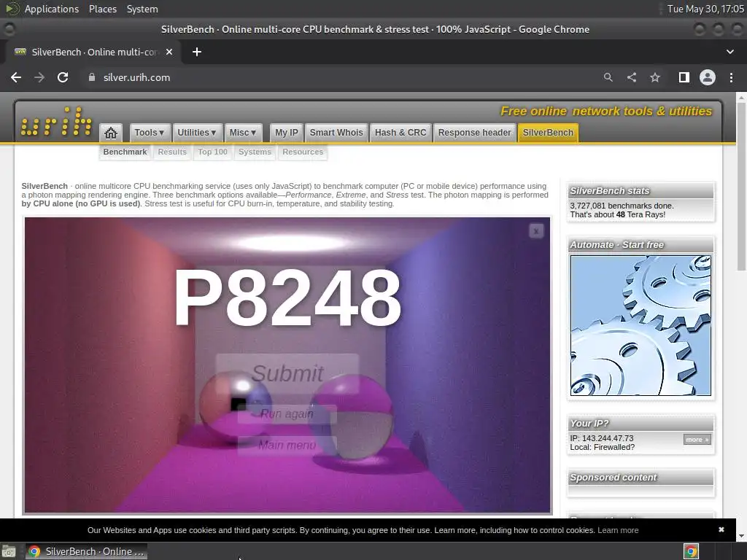Expand the tab search chevron
The image size is (747, 560).
[x=729, y=52]
